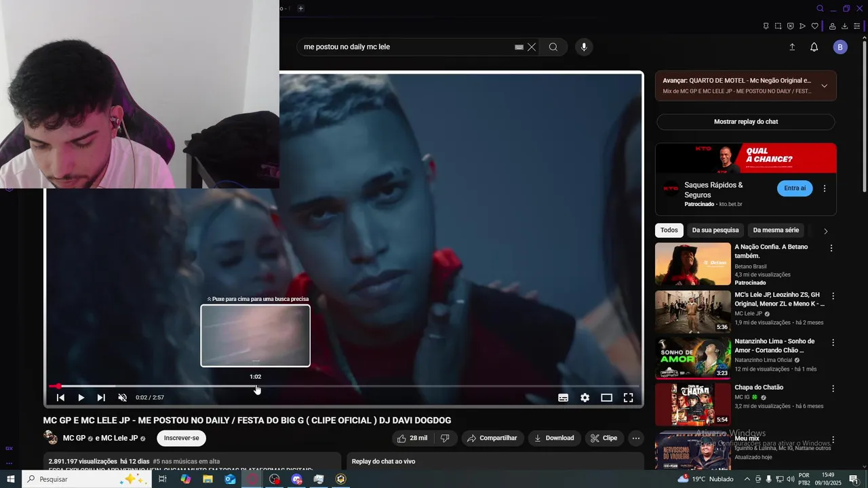
Task: Open #5 nas músicas em alta link
Action: pos(186,462)
